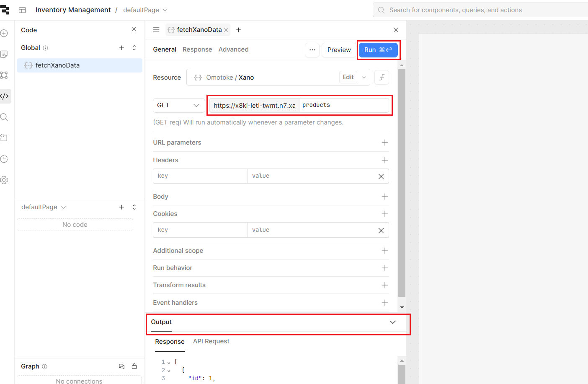588x384 pixels.
Task: Open the Settings gear sidebar icon
Action: click(4, 180)
